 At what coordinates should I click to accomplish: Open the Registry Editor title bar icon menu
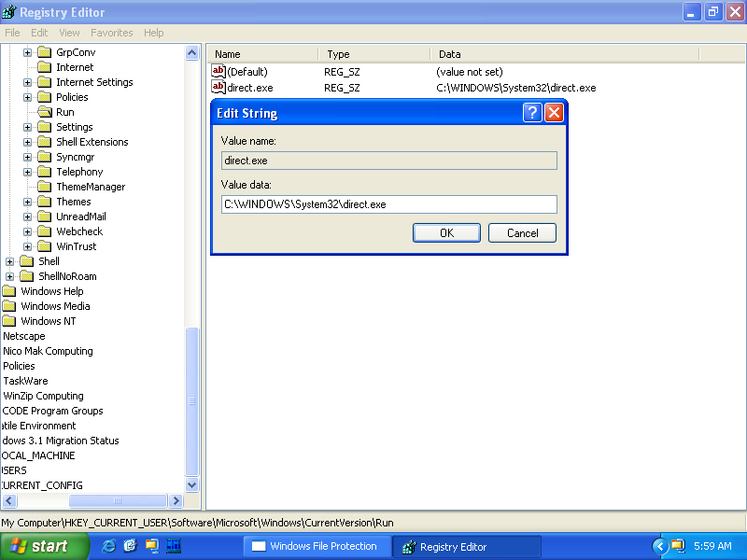[9, 12]
